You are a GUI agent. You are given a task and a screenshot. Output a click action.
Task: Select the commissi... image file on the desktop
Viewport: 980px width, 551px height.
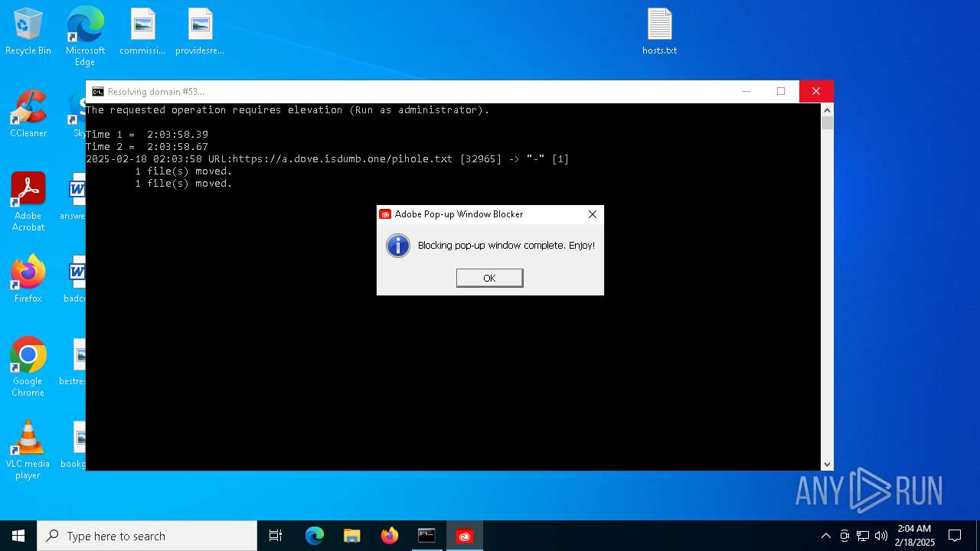coord(142,32)
